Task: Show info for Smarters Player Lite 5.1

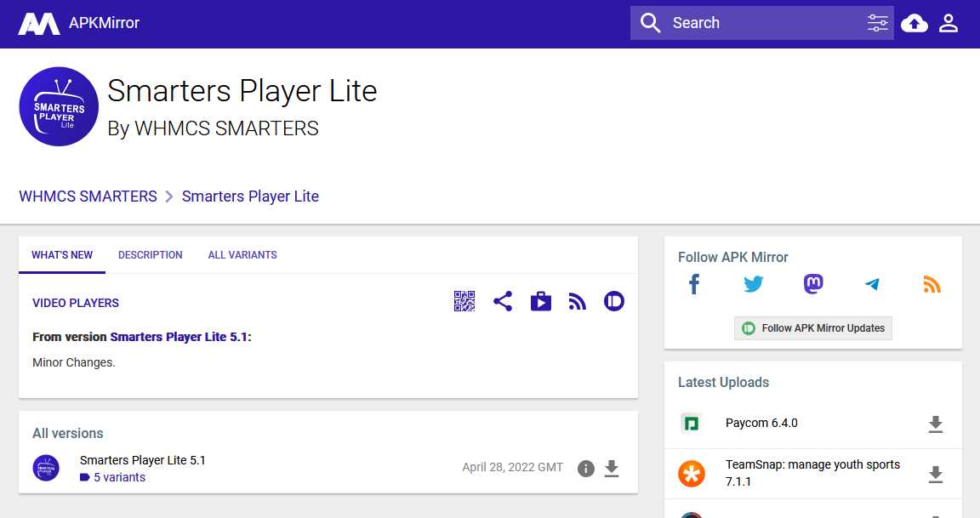Action: (585, 468)
